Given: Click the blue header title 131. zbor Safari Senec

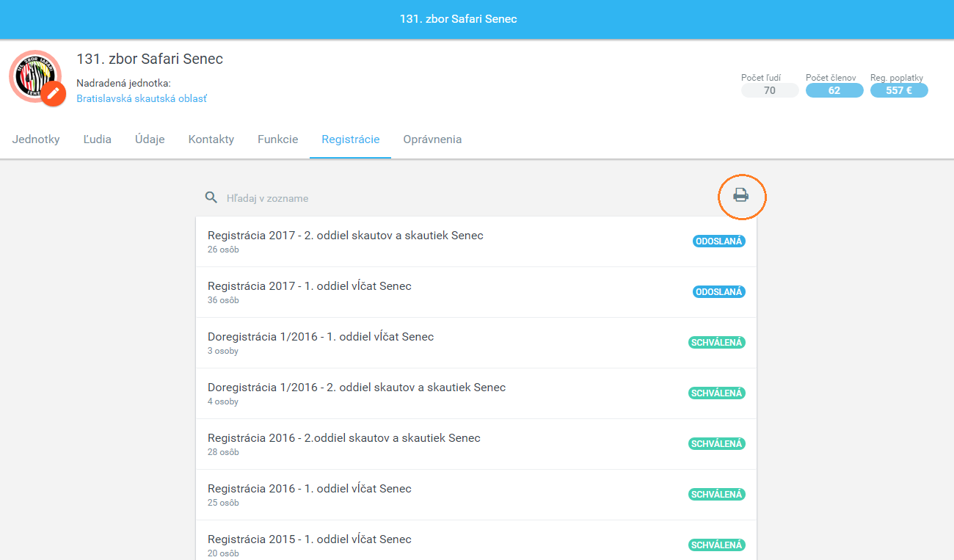Looking at the screenshot, I should coord(459,19).
